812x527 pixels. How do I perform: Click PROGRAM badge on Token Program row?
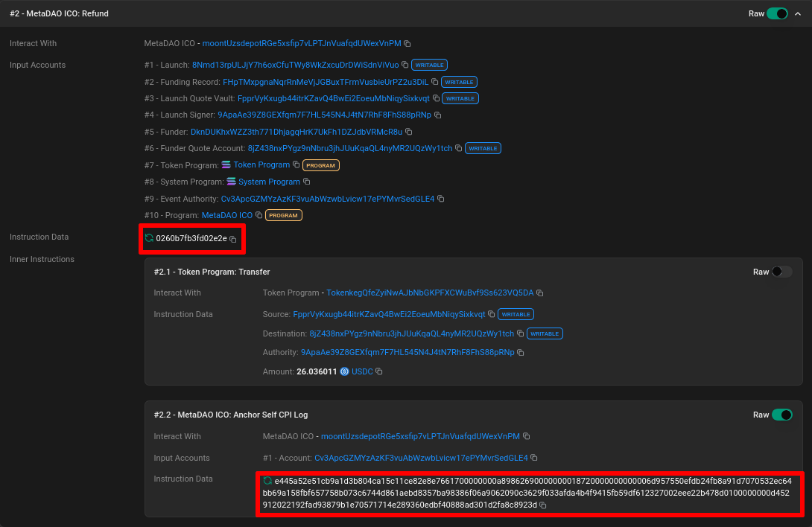(x=320, y=166)
